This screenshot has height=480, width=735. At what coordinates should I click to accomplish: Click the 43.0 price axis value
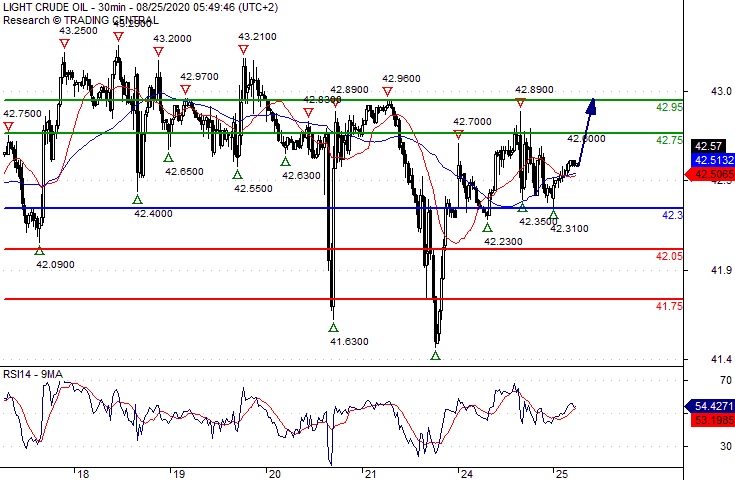(721, 91)
